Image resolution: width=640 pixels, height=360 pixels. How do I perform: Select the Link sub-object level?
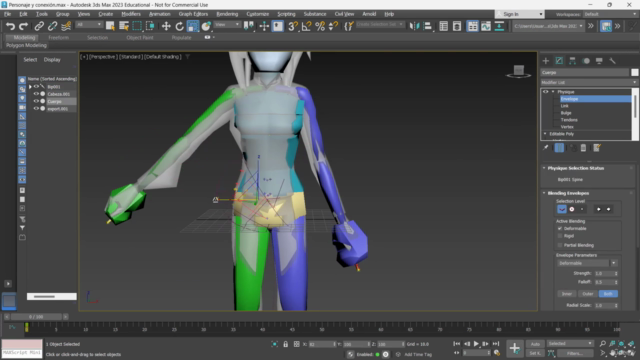point(564,106)
